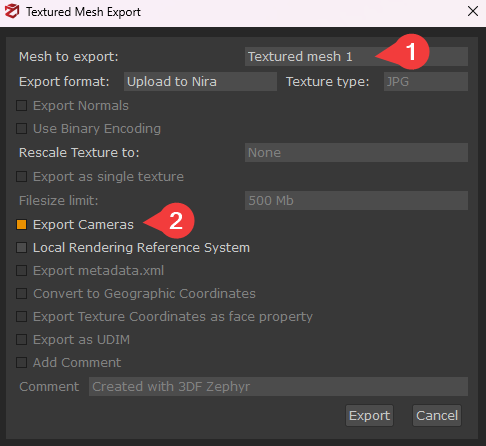Click the Cancel button

[437, 416]
